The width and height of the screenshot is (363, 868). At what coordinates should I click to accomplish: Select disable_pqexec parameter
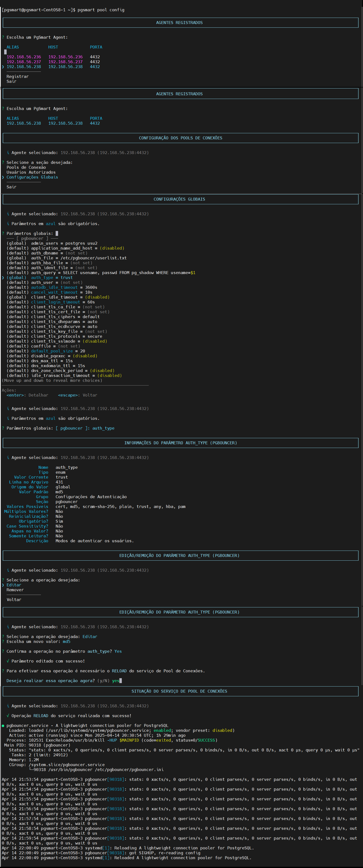click(x=52, y=356)
